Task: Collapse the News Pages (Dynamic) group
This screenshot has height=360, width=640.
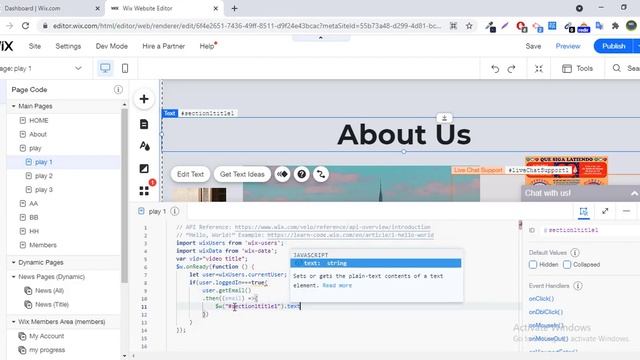Action: (x=13, y=277)
